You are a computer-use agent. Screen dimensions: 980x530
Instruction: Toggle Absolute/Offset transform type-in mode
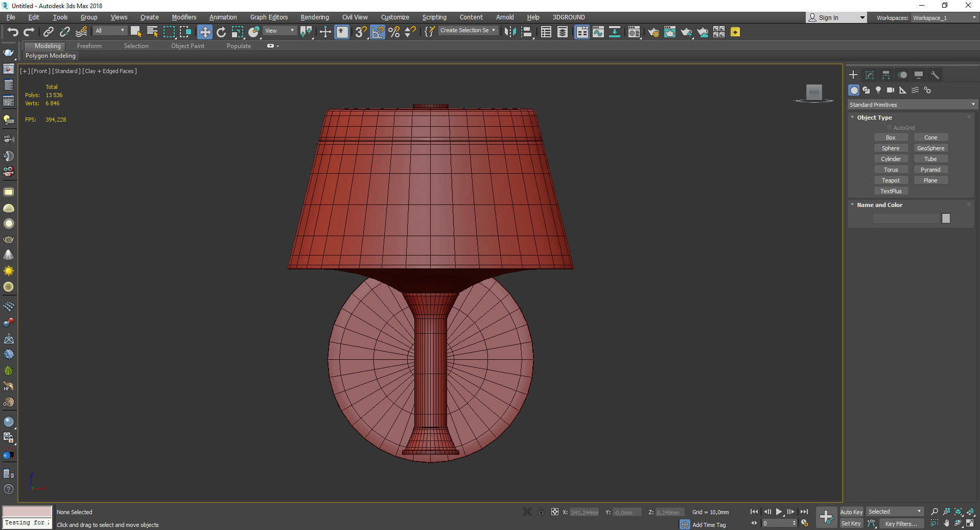[555, 512]
